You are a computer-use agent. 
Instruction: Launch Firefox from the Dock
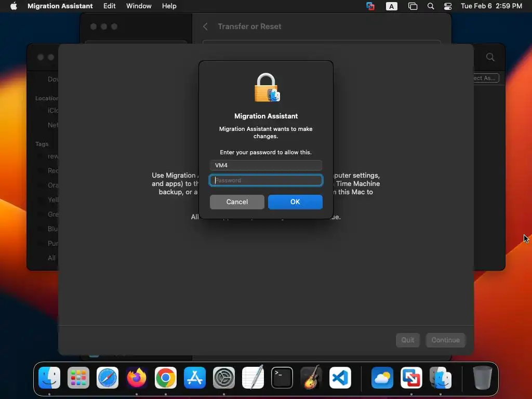point(137,378)
